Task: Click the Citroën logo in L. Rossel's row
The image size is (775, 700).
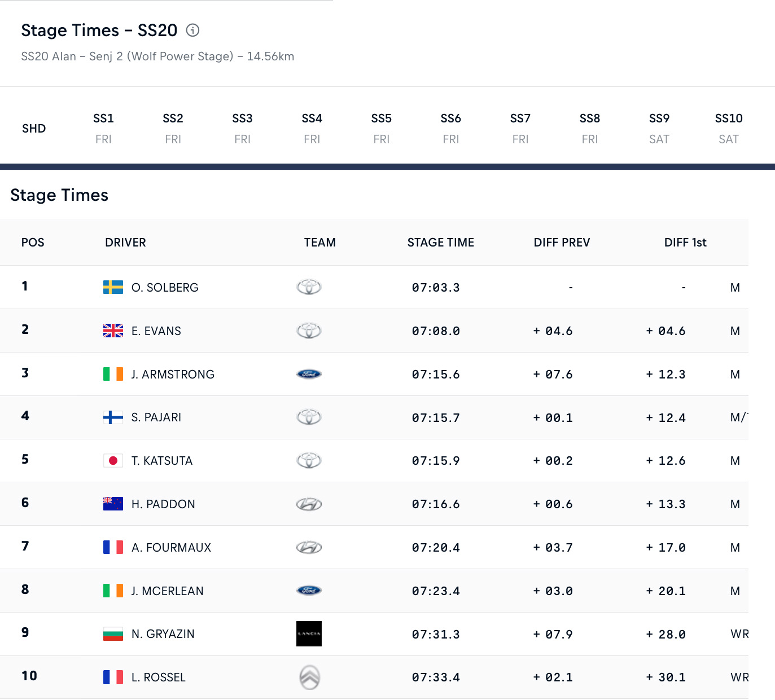Action: click(309, 677)
